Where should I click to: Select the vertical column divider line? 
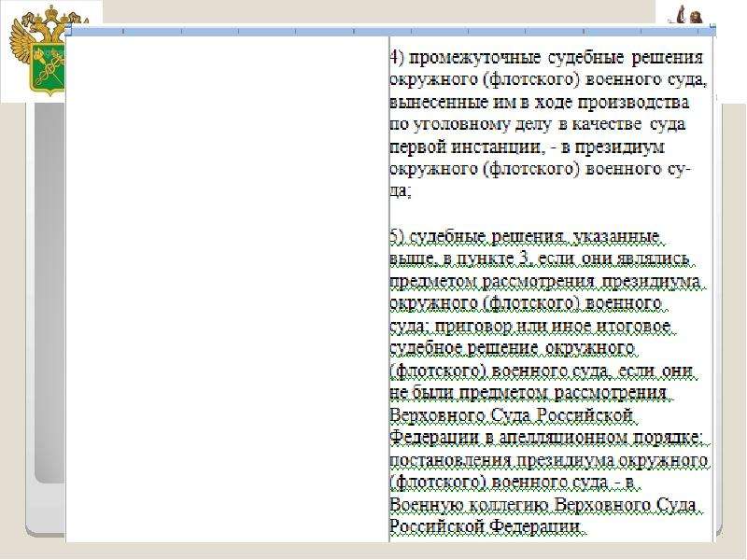pos(389,289)
